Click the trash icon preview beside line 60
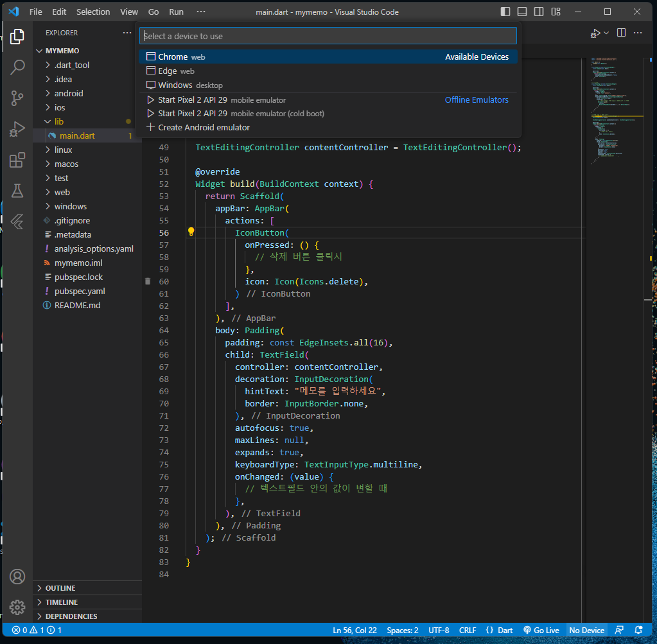 tap(148, 281)
